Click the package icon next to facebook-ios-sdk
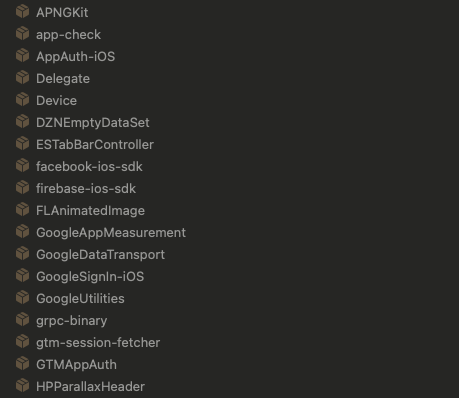Screen dimensions: 459x398 pos(23,166)
